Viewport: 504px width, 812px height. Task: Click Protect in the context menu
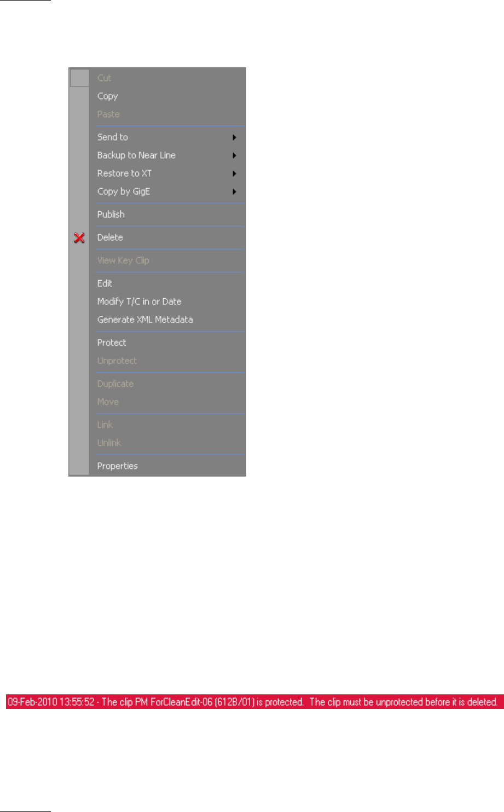[x=112, y=343]
